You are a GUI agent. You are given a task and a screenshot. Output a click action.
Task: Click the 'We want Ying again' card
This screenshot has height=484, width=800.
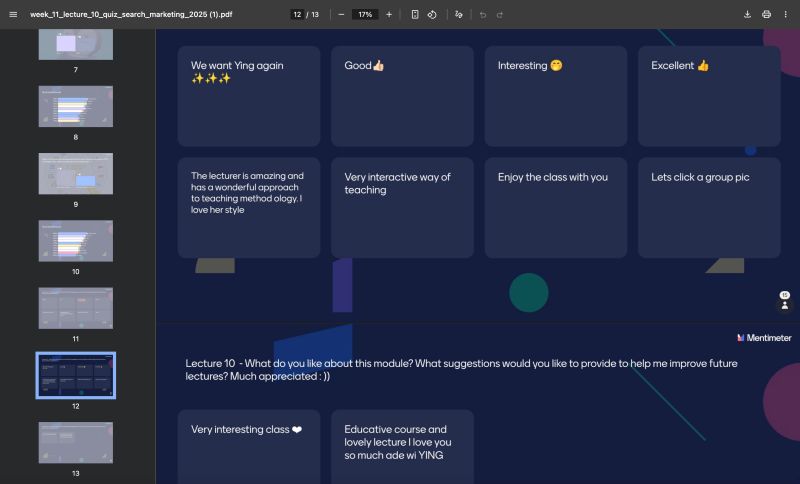[249, 96]
